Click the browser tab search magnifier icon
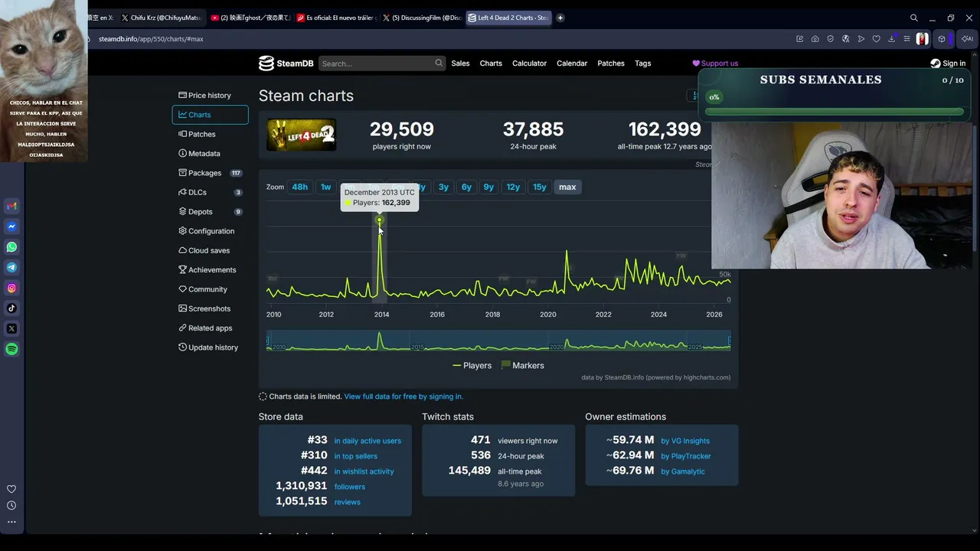Viewport: 980px width, 551px height. 913,18
